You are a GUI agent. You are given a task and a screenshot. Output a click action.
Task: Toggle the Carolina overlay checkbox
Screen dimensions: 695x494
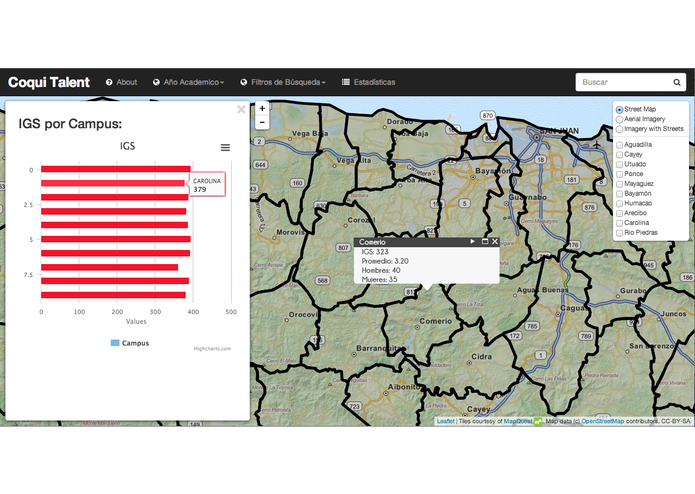[x=620, y=223]
